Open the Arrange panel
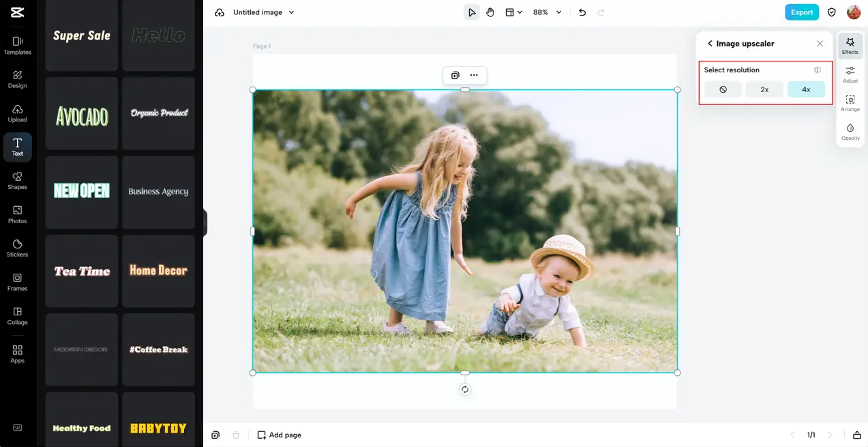 (850, 103)
